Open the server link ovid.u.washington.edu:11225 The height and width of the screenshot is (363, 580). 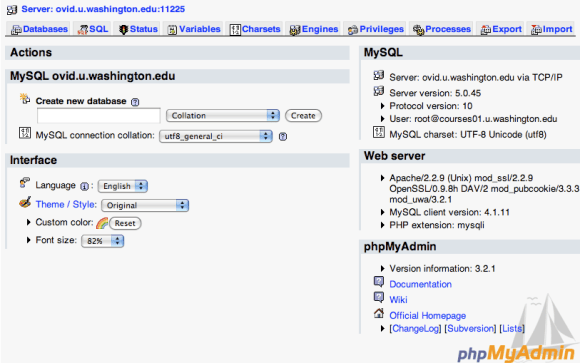(103, 9)
